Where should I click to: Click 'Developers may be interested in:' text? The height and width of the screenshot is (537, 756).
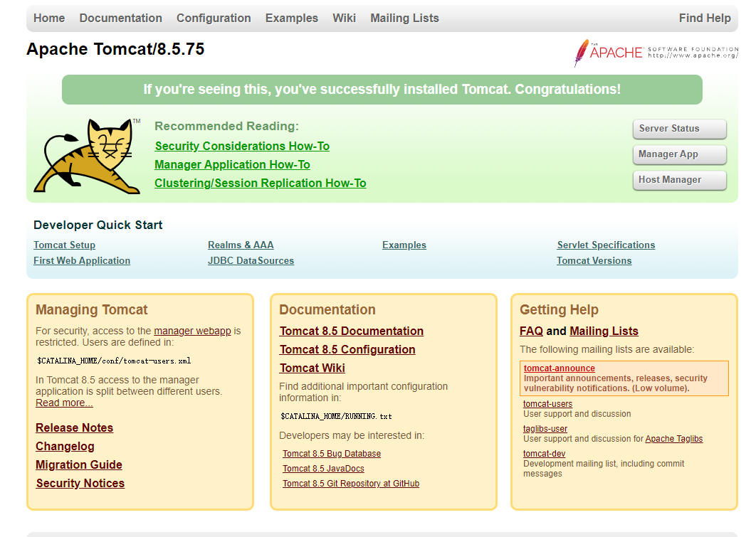click(x=352, y=435)
